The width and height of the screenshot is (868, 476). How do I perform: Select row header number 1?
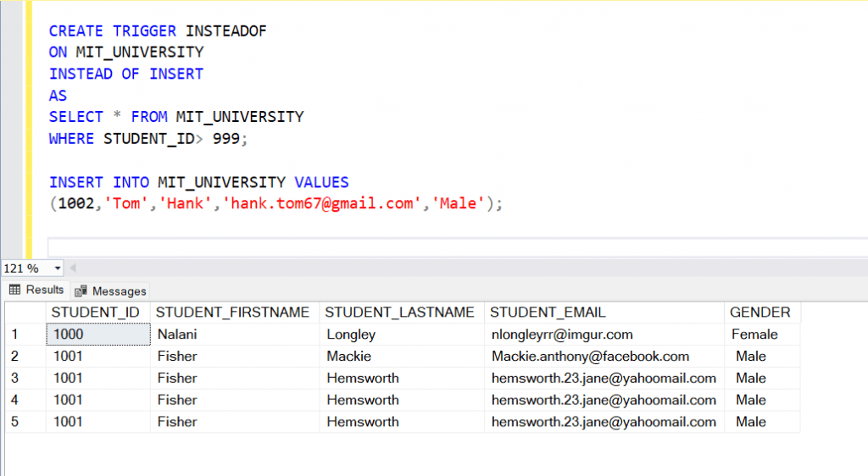click(x=25, y=335)
